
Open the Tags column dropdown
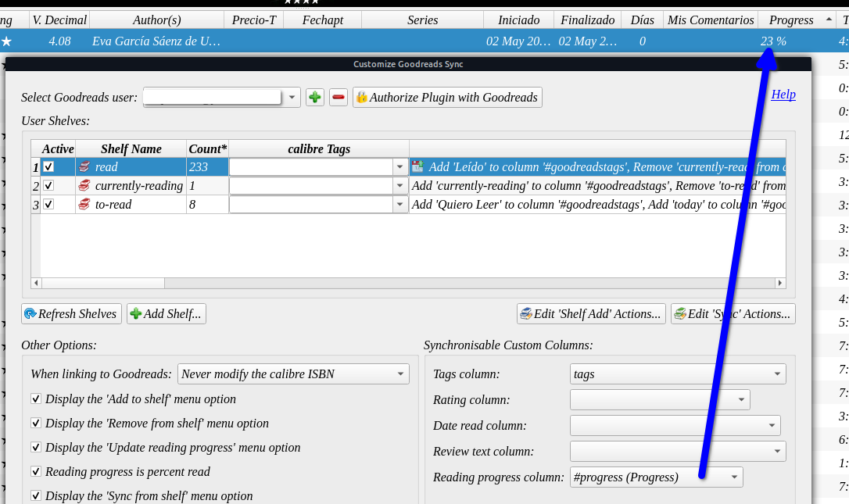(x=678, y=374)
